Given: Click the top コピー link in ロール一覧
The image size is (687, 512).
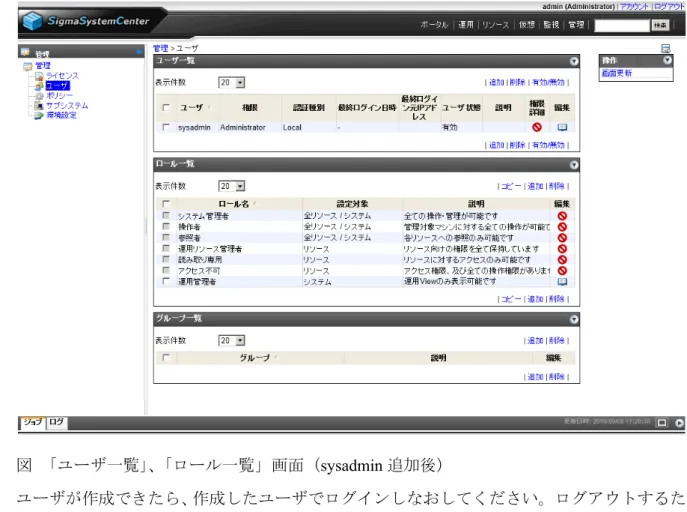Looking at the screenshot, I should (x=511, y=186).
